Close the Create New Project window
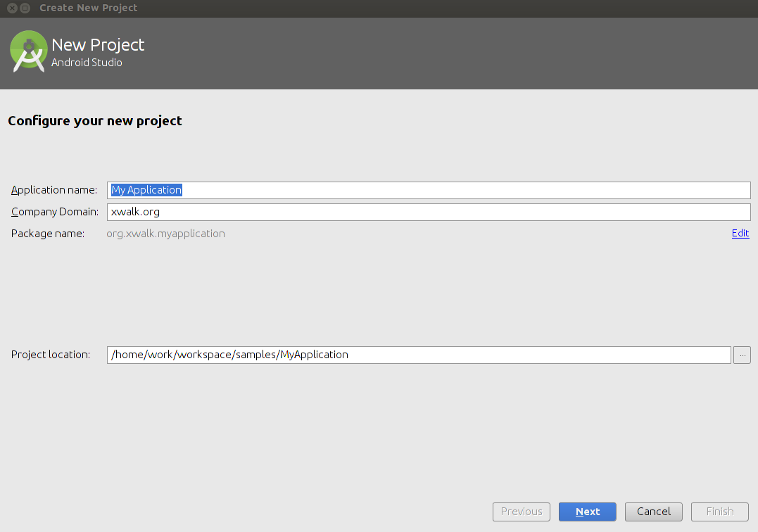Image resolution: width=758 pixels, height=532 pixels. click(x=12, y=8)
